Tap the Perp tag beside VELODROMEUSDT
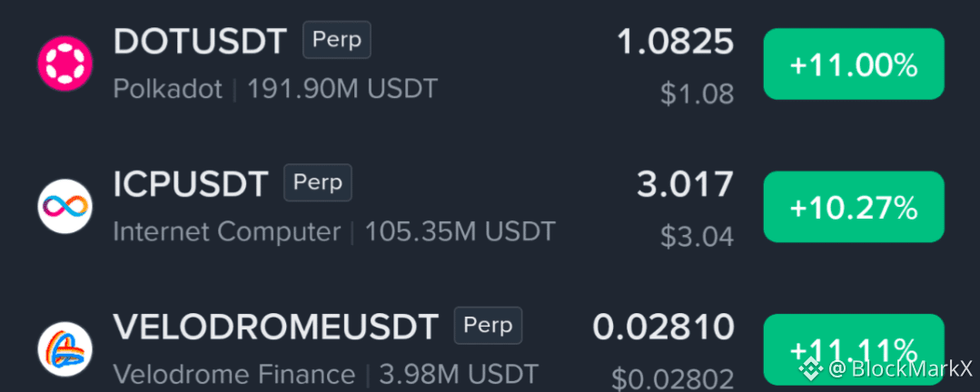The image size is (980, 392). [488, 325]
